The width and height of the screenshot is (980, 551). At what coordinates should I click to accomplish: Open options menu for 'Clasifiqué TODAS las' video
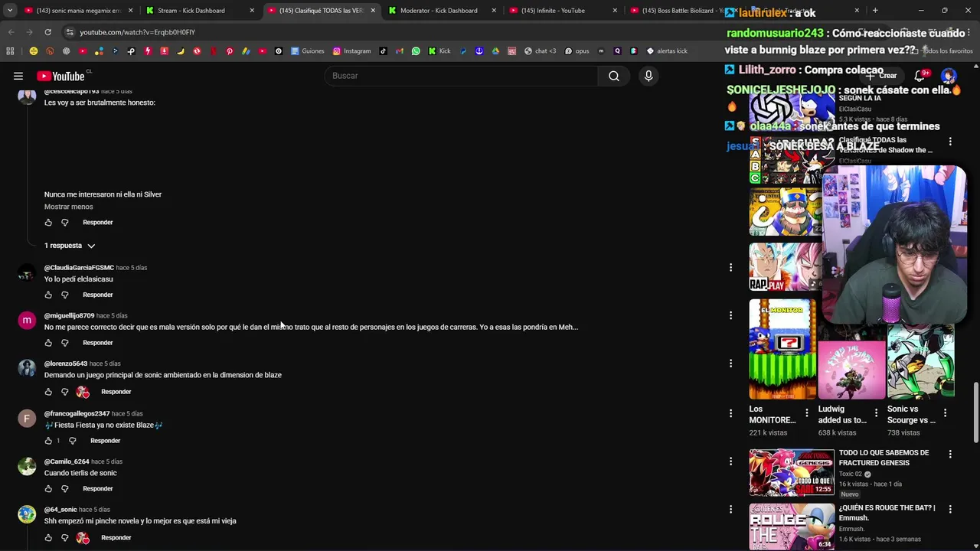pos(950,142)
